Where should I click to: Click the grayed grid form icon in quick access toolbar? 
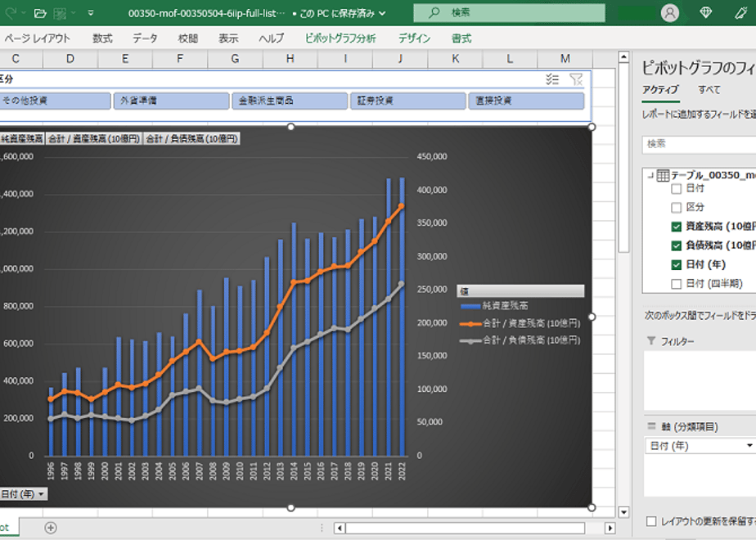60,13
